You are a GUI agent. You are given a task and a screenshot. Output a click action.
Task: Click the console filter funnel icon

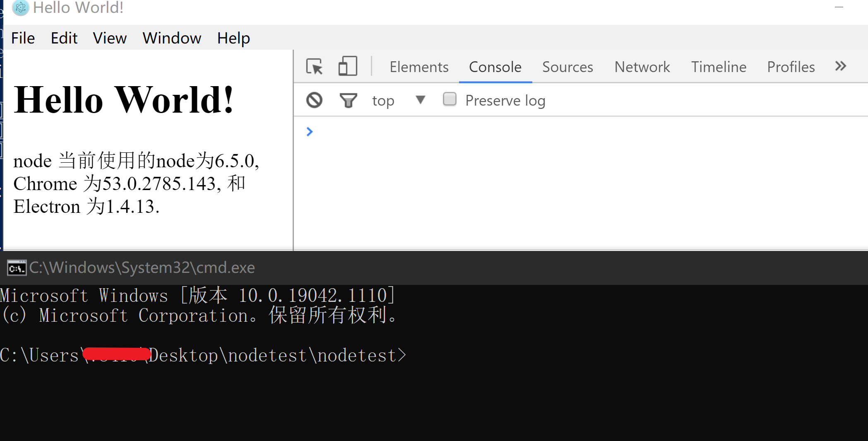(x=348, y=100)
